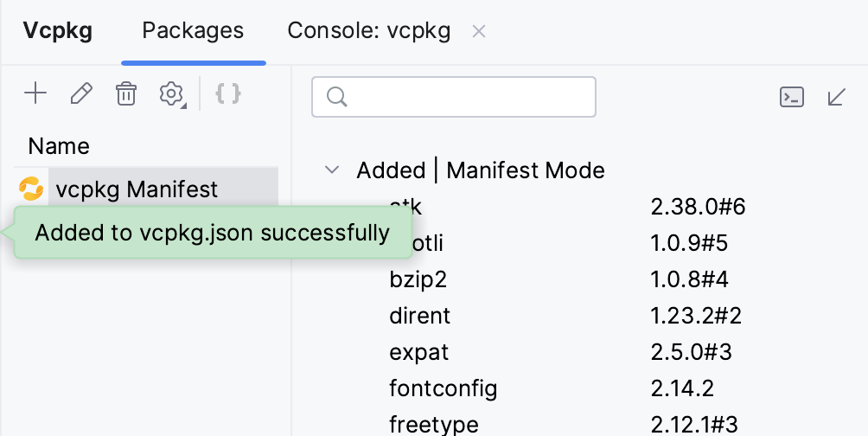Click the hide panel arrow icon
868x436 pixels.
click(836, 96)
